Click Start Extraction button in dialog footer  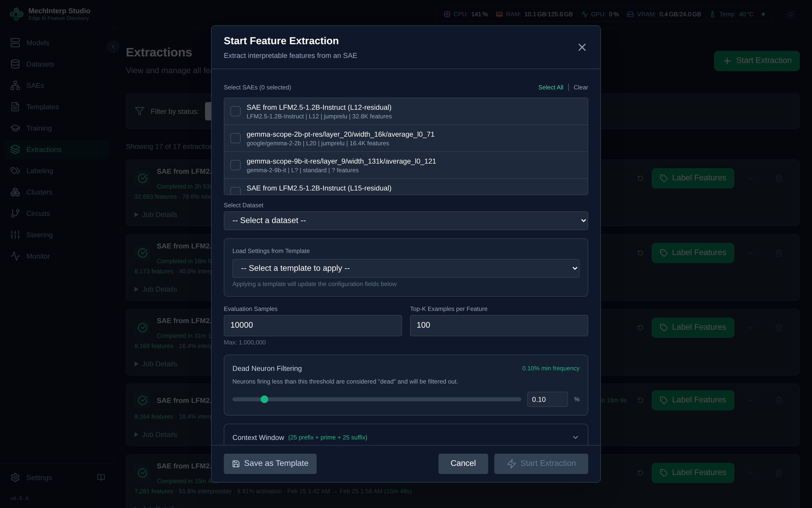point(541,464)
